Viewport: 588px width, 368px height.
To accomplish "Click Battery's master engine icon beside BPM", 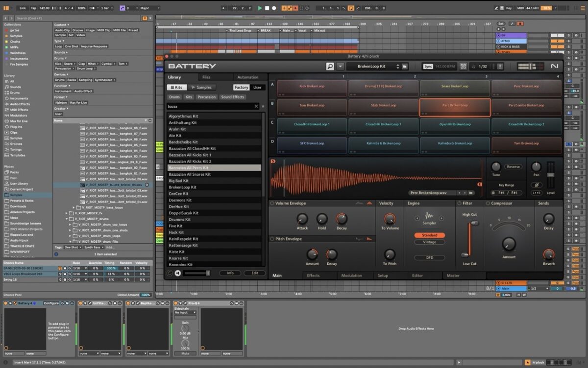I will 463,66.
